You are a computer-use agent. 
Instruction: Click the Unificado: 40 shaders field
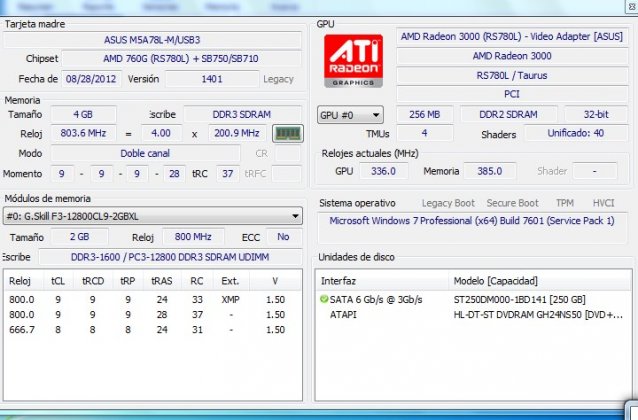(x=576, y=133)
